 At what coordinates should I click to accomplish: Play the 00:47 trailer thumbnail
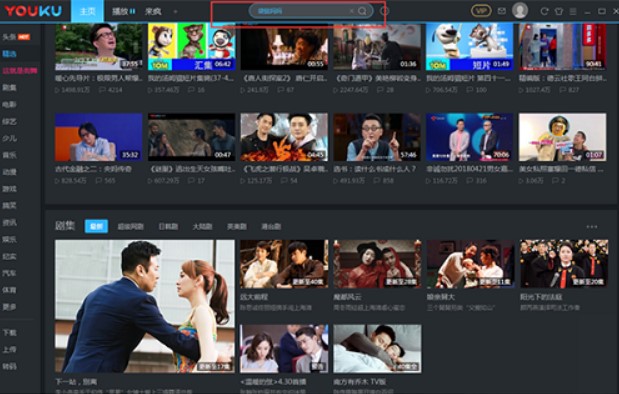[191, 137]
